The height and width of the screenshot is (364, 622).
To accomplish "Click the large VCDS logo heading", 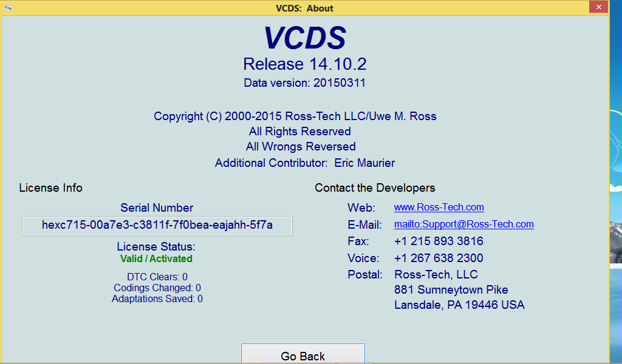I will pyautogui.click(x=305, y=38).
